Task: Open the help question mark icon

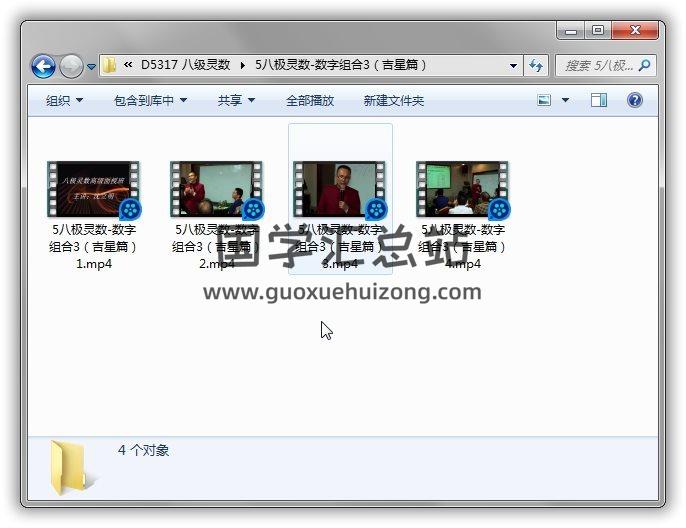Action: pos(634,101)
